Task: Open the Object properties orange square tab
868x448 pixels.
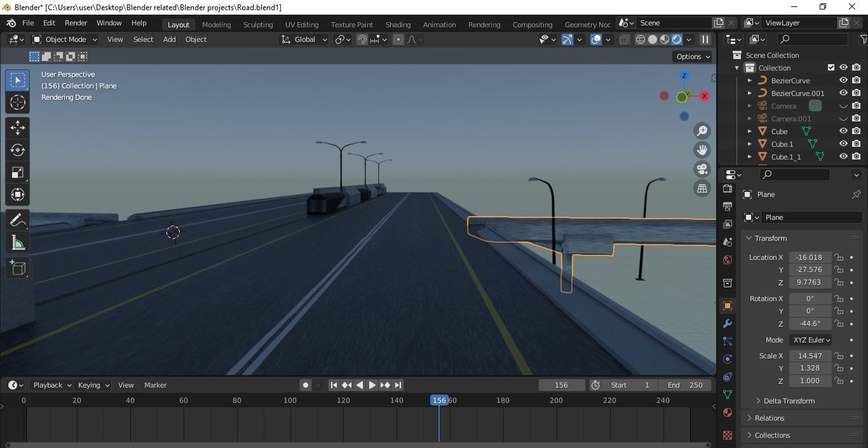Action: (728, 306)
